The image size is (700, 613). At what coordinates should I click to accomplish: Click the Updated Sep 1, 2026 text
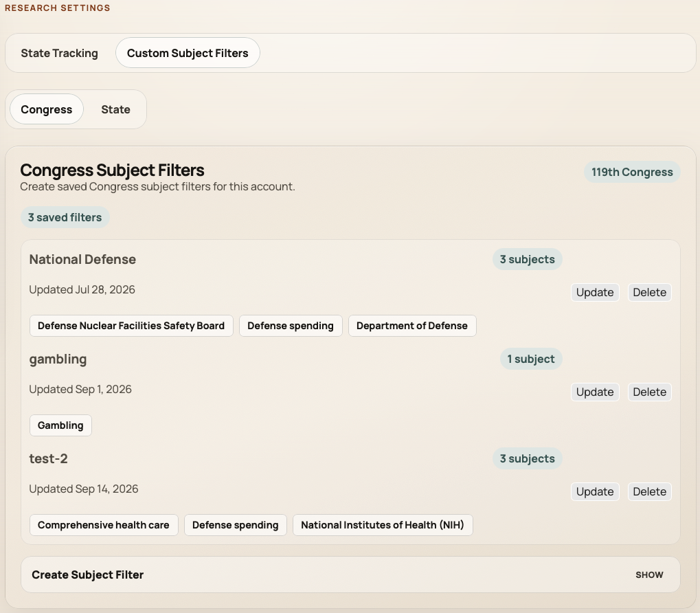(80, 390)
